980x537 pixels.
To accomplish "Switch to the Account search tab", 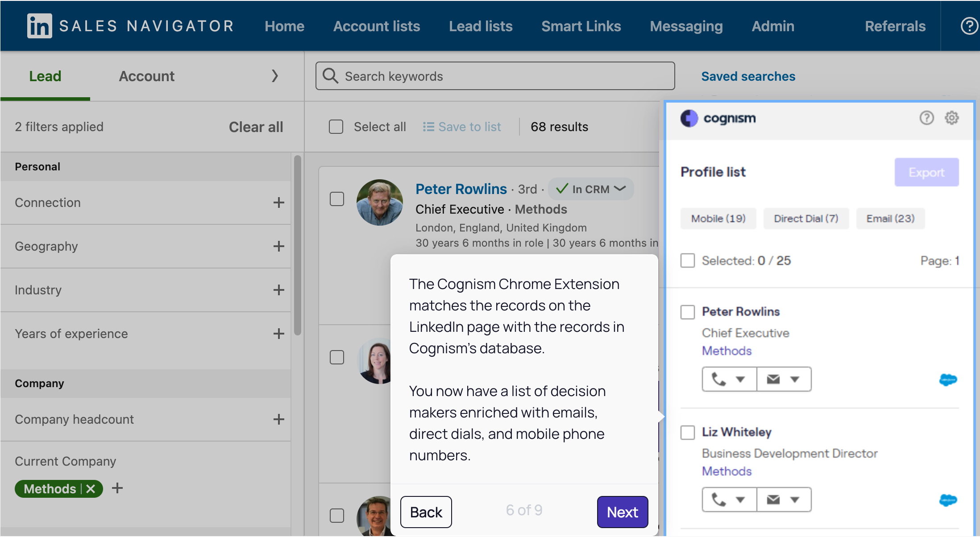I will (146, 76).
